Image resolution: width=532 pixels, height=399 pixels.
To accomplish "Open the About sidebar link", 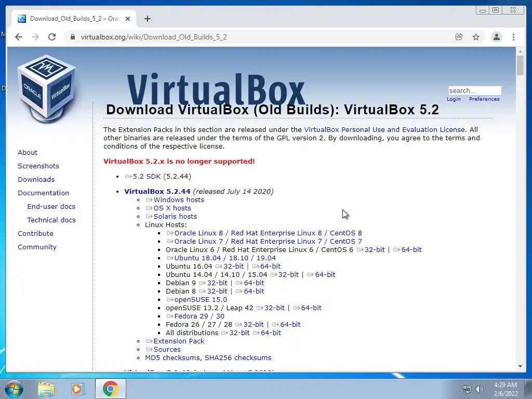I will click(x=28, y=152).
